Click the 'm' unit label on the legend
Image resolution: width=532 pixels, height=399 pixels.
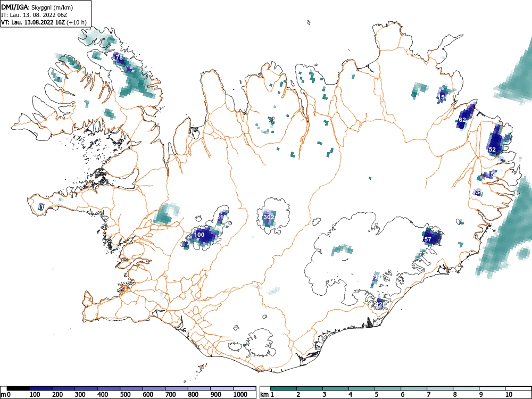(x=3, y=395)
